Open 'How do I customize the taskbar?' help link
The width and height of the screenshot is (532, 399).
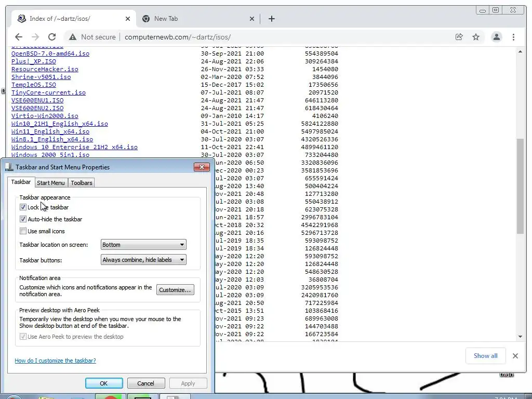click(55, 361)
